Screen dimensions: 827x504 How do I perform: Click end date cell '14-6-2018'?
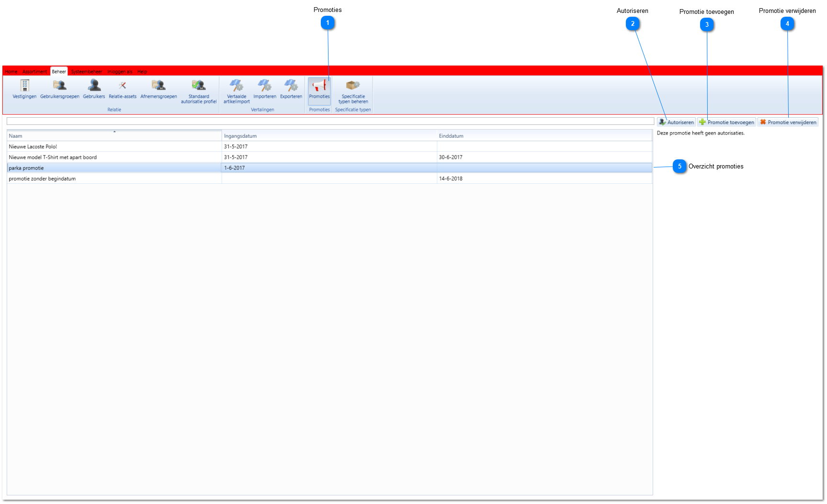(x=544, y=179)
